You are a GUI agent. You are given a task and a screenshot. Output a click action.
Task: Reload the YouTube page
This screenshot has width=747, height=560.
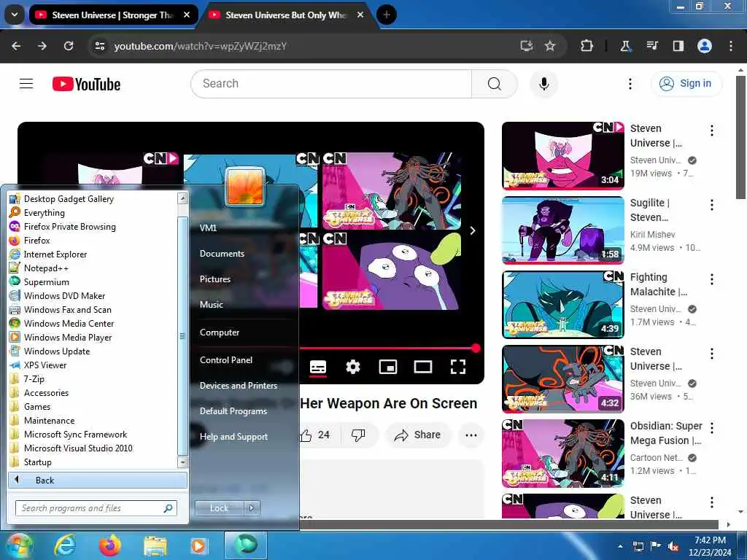pyautogui.click(x=69, y=46)
